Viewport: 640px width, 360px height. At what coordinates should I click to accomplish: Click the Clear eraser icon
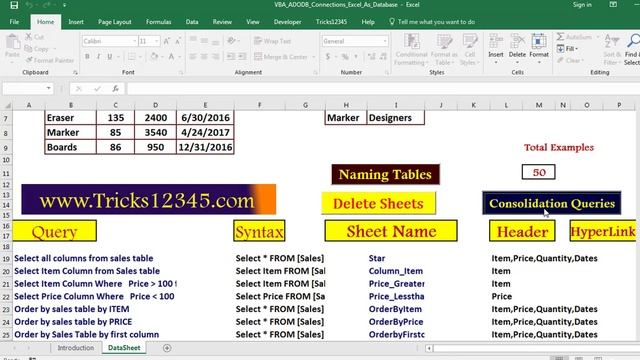coord(560,60)
